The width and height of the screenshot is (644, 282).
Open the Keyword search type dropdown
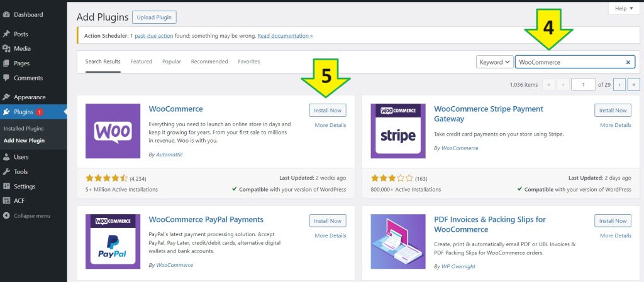(x=495, y=62)
